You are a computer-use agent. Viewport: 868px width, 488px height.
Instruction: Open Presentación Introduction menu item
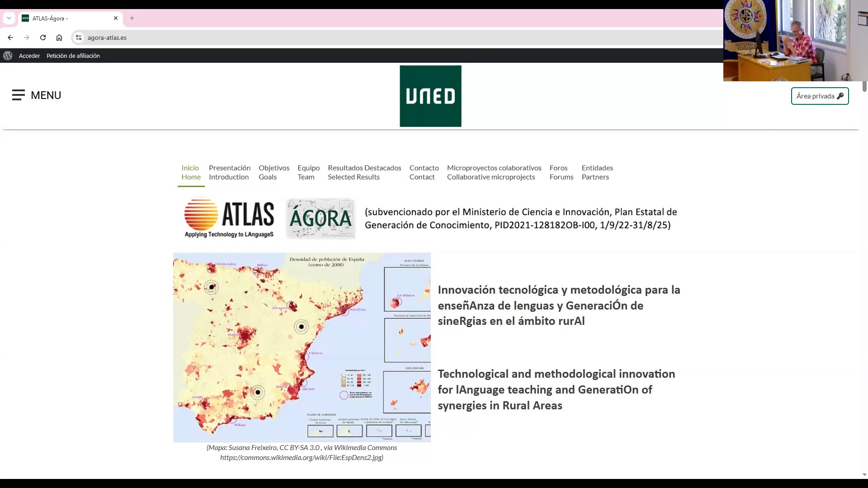click(x=230, y=172)
